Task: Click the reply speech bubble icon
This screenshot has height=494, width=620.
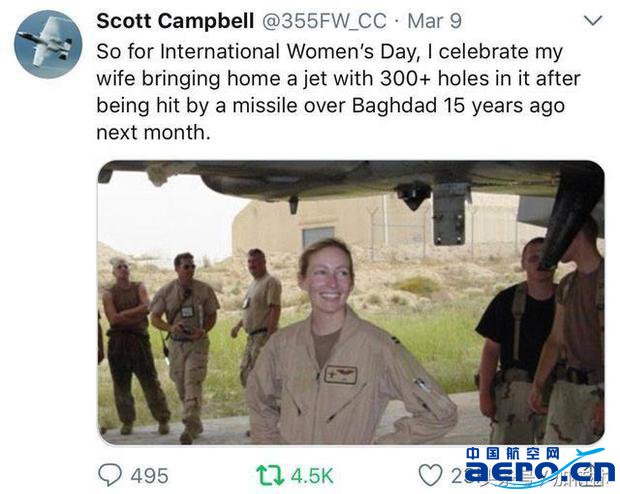Action: [x=110, y=474]
